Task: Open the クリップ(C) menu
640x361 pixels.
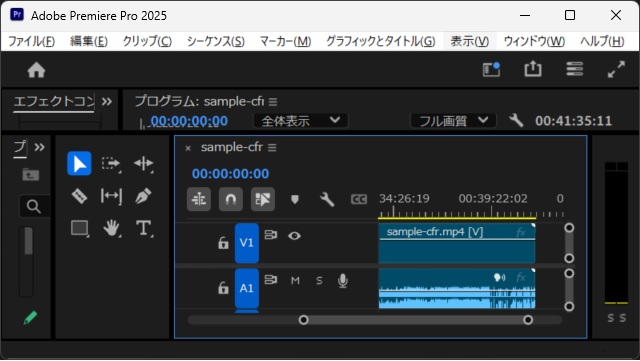Action: [147, 41]
